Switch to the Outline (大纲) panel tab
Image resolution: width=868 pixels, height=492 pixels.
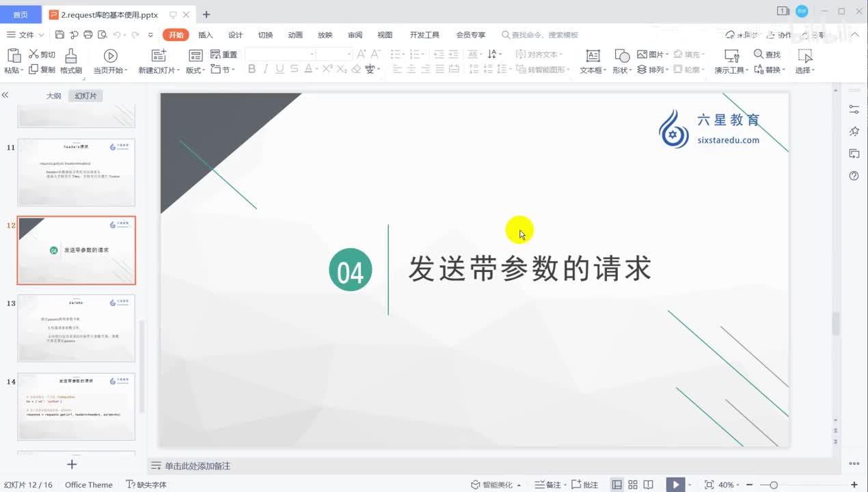click(x=53, y=96)
